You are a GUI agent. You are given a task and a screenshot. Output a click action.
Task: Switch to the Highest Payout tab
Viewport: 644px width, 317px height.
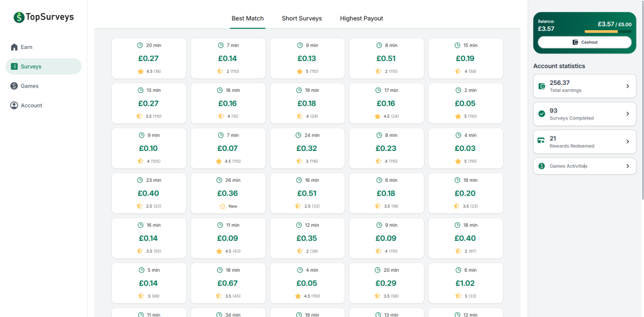pos(362,18)
